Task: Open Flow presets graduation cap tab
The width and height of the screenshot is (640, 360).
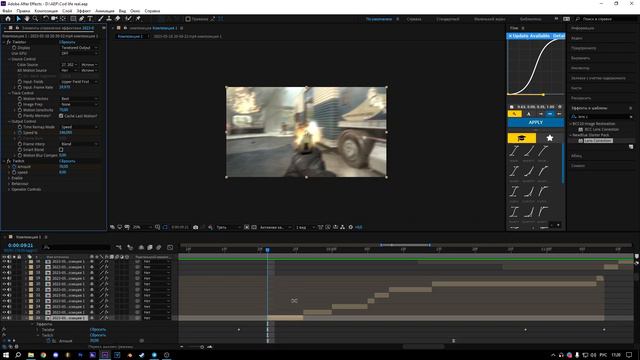Action: click(522, 138)
